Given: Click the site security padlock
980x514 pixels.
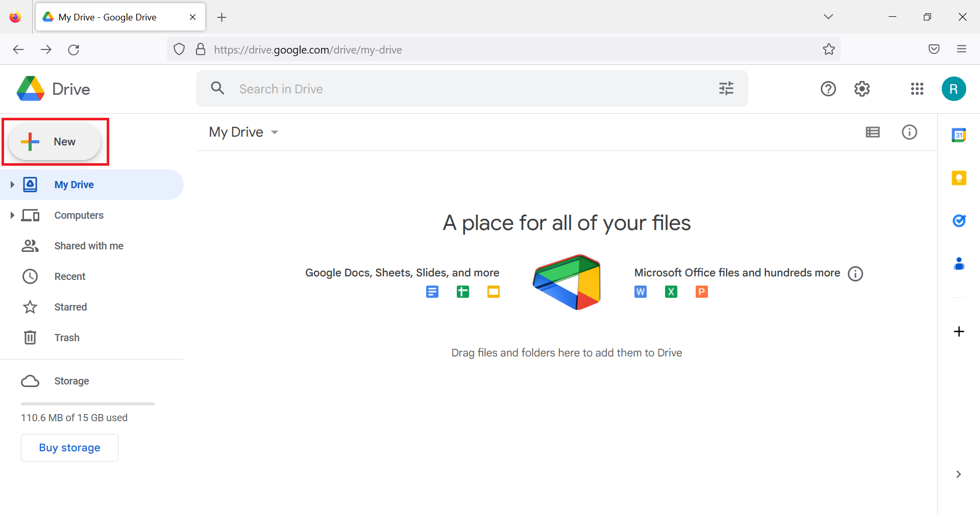Looking at the screenshot, I should coord(201,49).
